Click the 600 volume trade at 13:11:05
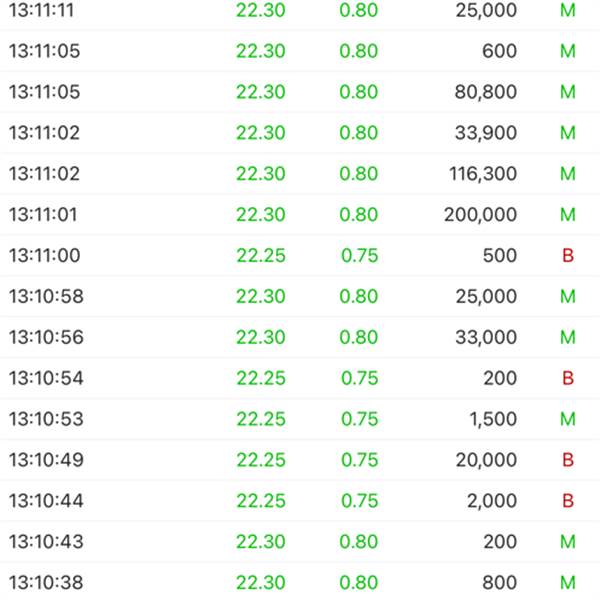Image resolution: width=600 pixels, height=600 pixels. tap(300, 51)
